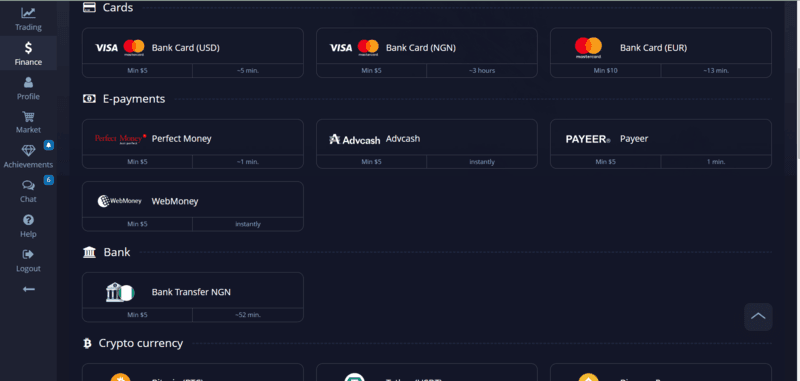Open the Help question mark icon
This screenshot has width=800, height=381.
28,220
